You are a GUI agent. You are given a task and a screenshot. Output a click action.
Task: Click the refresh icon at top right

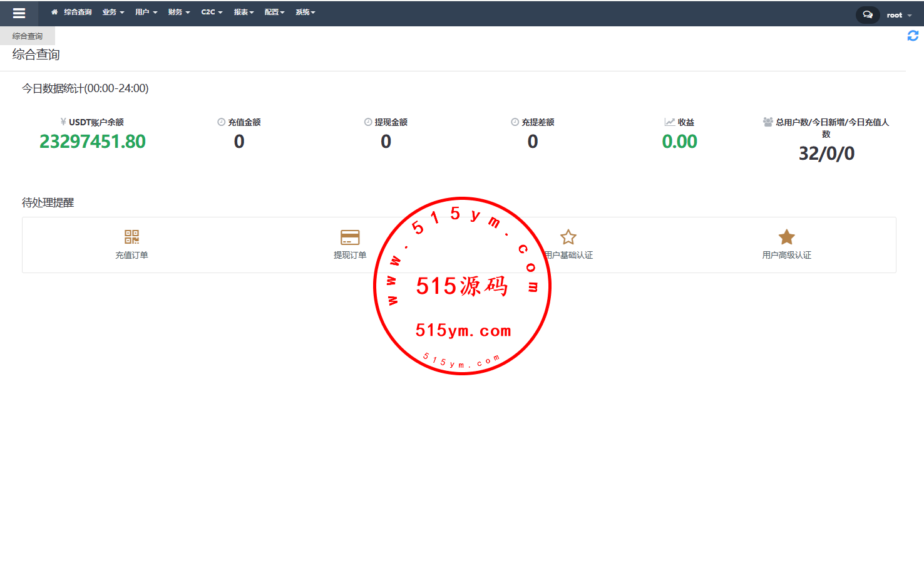(x=913, y=36)
